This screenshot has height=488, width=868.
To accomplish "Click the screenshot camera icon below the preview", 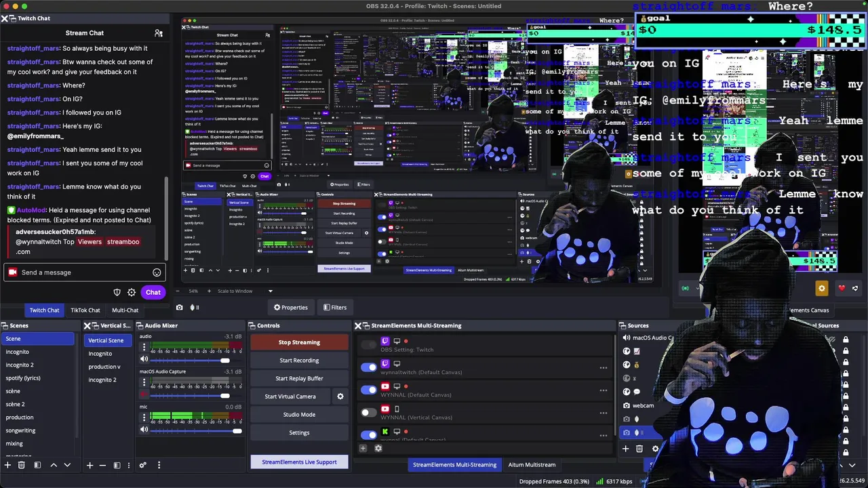I will click(x=179, y=307).
